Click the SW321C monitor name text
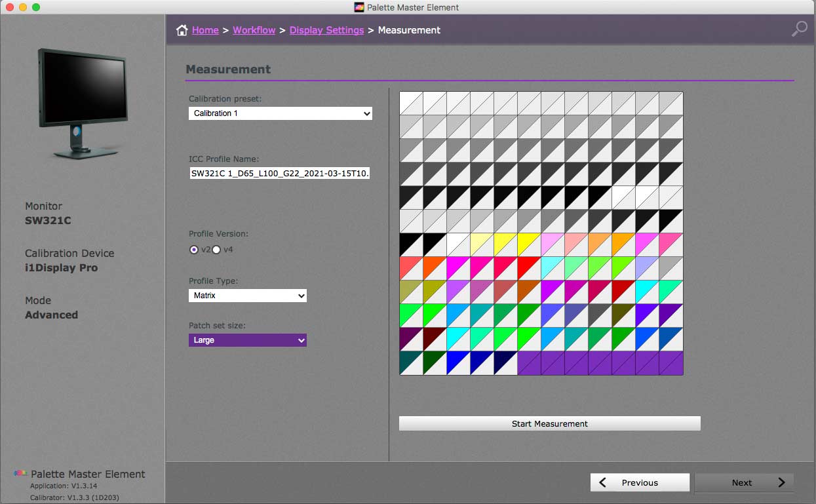This screenshot has width=816, height=504. 48,221
